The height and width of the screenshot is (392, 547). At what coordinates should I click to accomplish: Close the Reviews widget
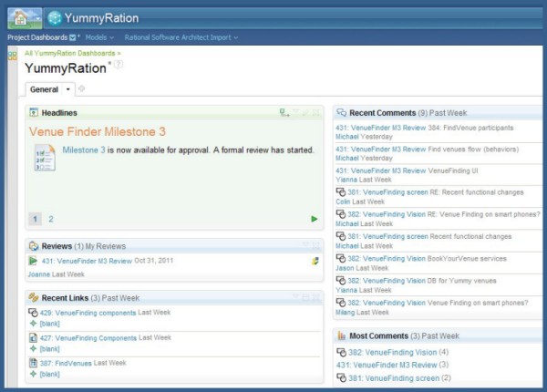pyautogui.click(x=315, y=245)
